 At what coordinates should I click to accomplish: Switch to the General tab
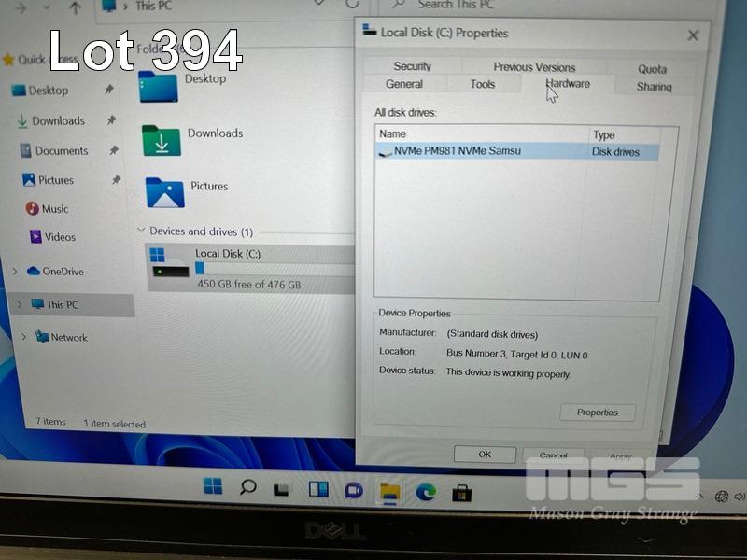[404, 84]
